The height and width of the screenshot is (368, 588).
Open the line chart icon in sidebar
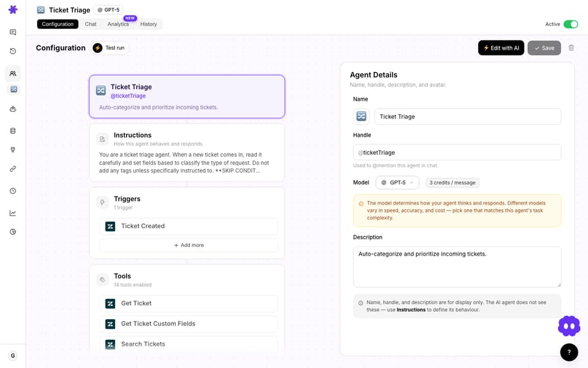pyautogui.click(x=13, y=213)
